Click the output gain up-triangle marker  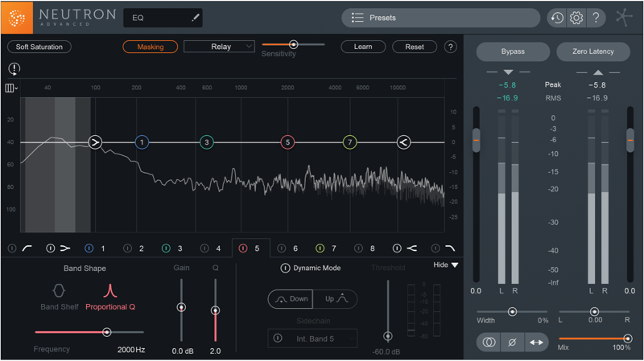click(598, 72)
